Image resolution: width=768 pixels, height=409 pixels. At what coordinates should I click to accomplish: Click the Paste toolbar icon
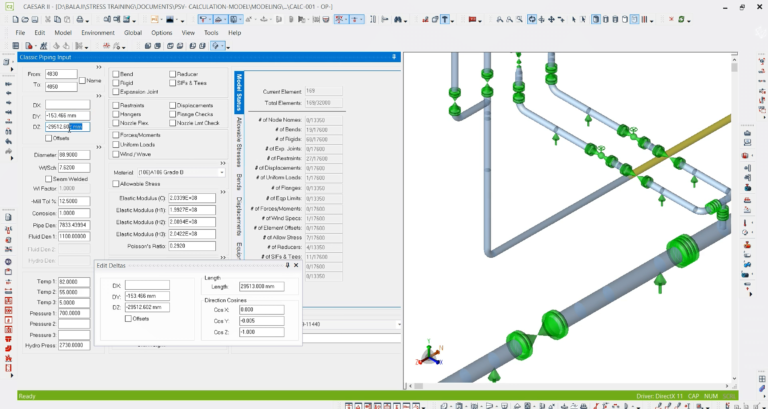coord(66,20)
